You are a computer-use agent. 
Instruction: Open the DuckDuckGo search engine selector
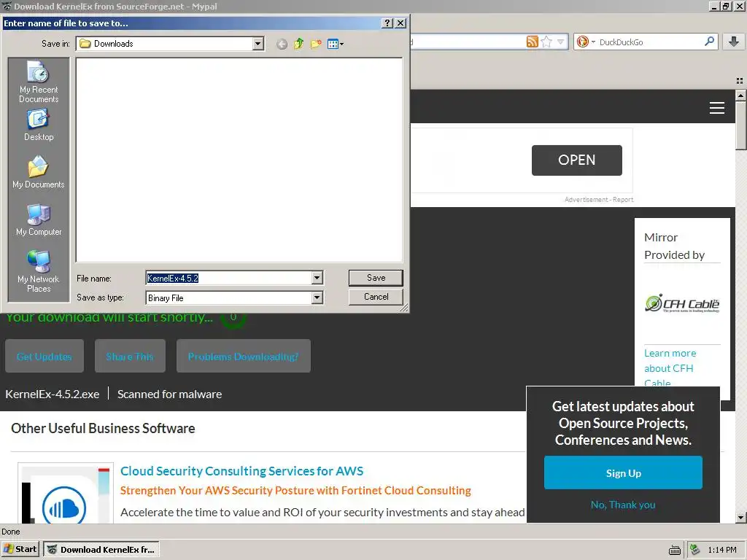[586, 42]
